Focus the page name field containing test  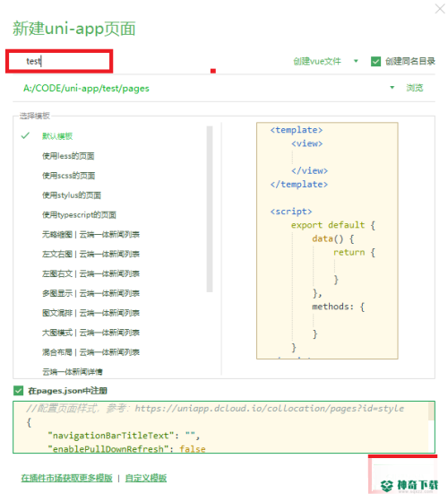(x=59, y=61)
